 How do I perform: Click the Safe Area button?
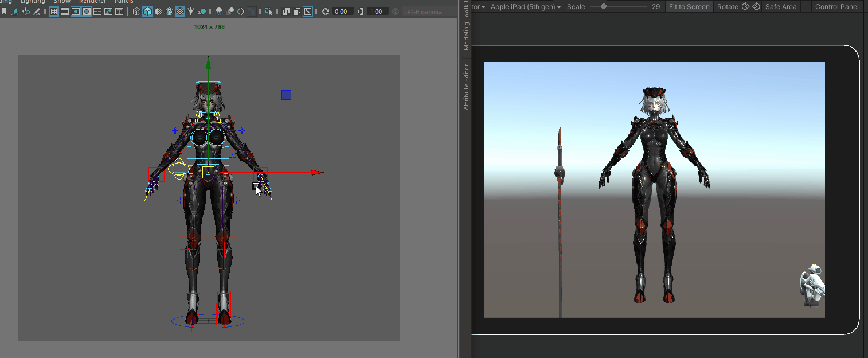[780, 7]
